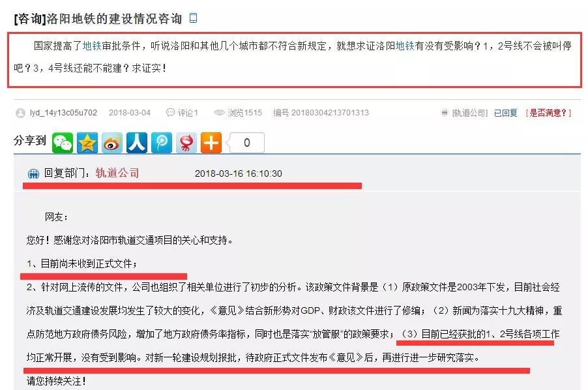Share to Renren icon
The width and height of the screenshot is (588, 390).
pos(137,143)
